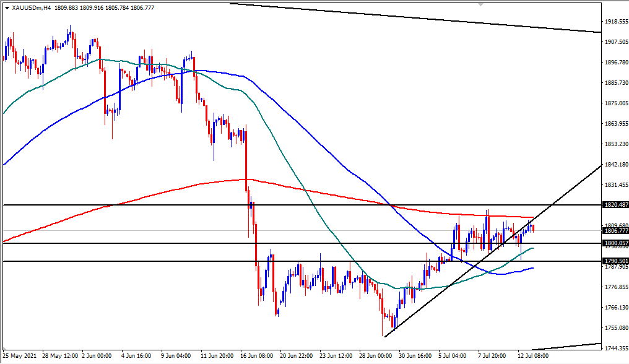This screenshot has width=629, height=364.
Task: Click the 11 Jun 20:00 time label
Action: (217, 355)
